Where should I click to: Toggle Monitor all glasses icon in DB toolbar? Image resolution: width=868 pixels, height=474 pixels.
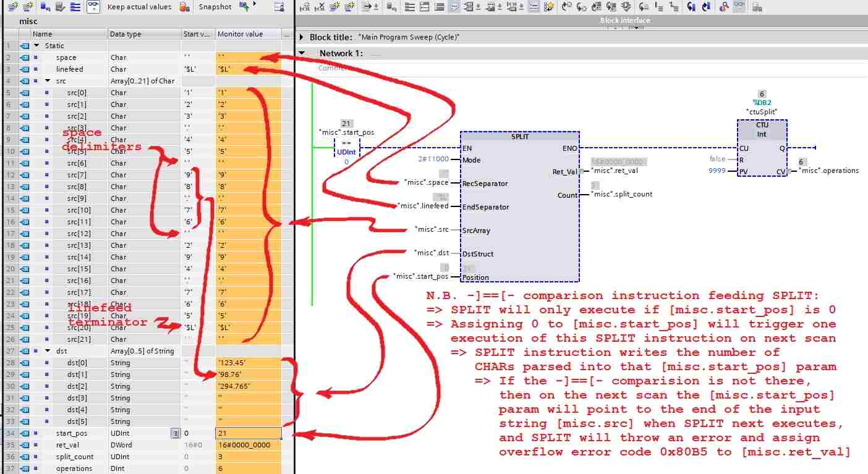pos(93,7)
